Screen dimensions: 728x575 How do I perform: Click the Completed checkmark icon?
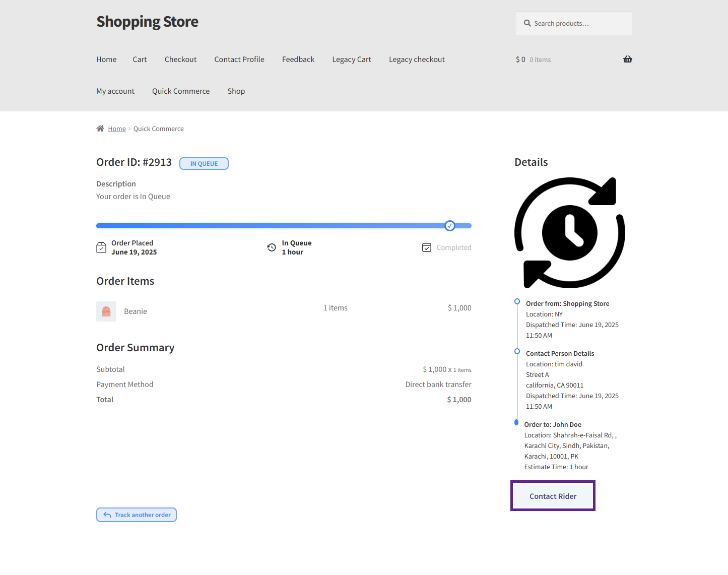click(x=427, y=247)
